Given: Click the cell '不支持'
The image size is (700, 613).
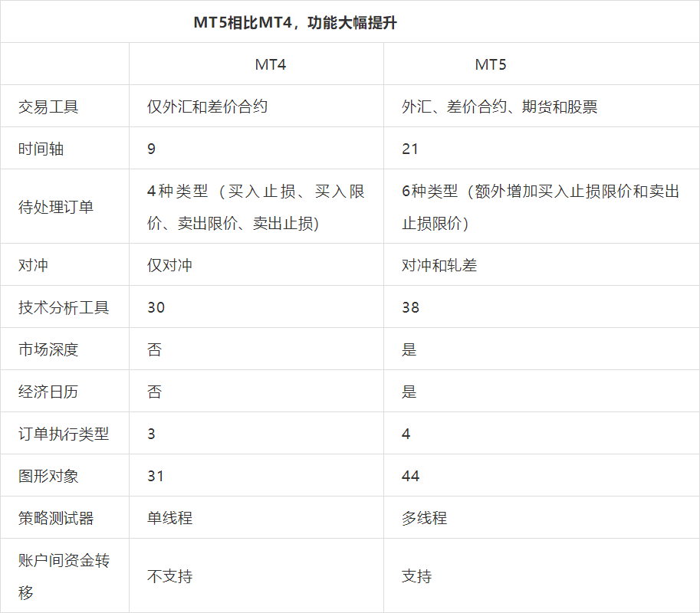Looking at the screenshot, I should [169, 576].
